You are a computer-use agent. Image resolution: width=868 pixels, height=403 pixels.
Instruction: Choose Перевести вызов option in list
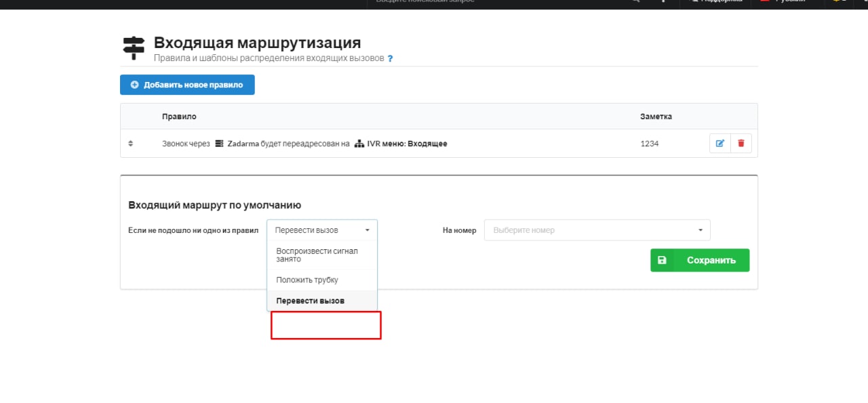pos(322,301)
